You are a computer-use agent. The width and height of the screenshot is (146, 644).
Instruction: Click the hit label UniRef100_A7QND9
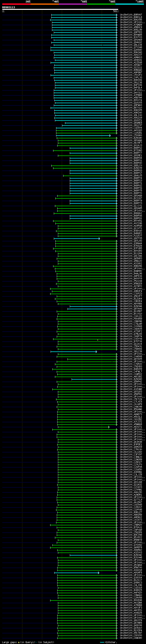click(x=131, y=25)
